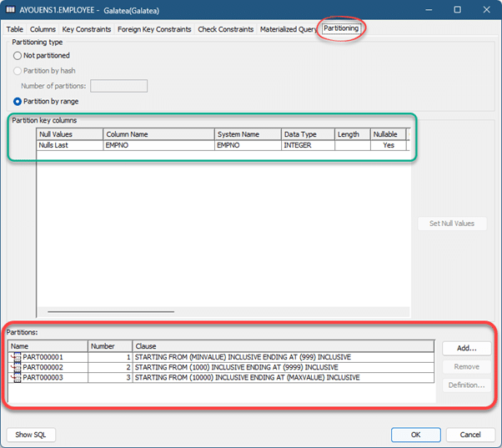The height and width of the screenshot is (448, 502).
Task: Select the Not partitioned radio button
Action: coord(18,55)
